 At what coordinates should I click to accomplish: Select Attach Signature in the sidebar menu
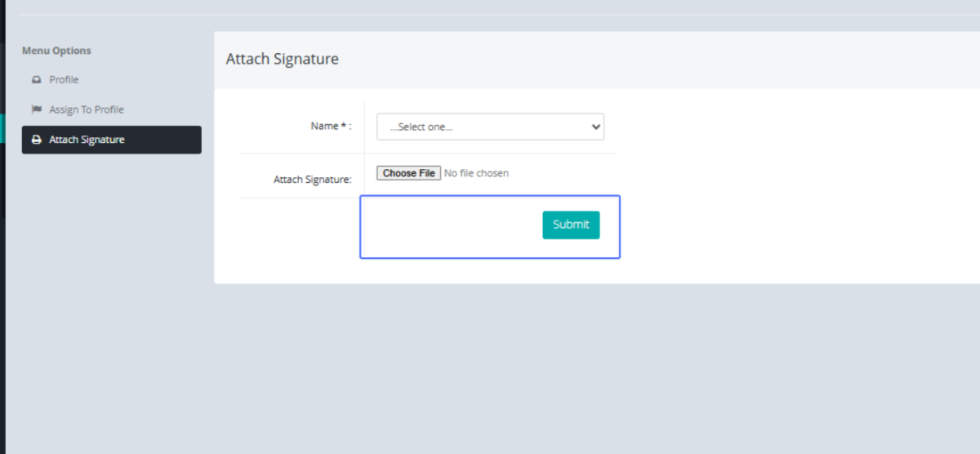tap(87, 140)
